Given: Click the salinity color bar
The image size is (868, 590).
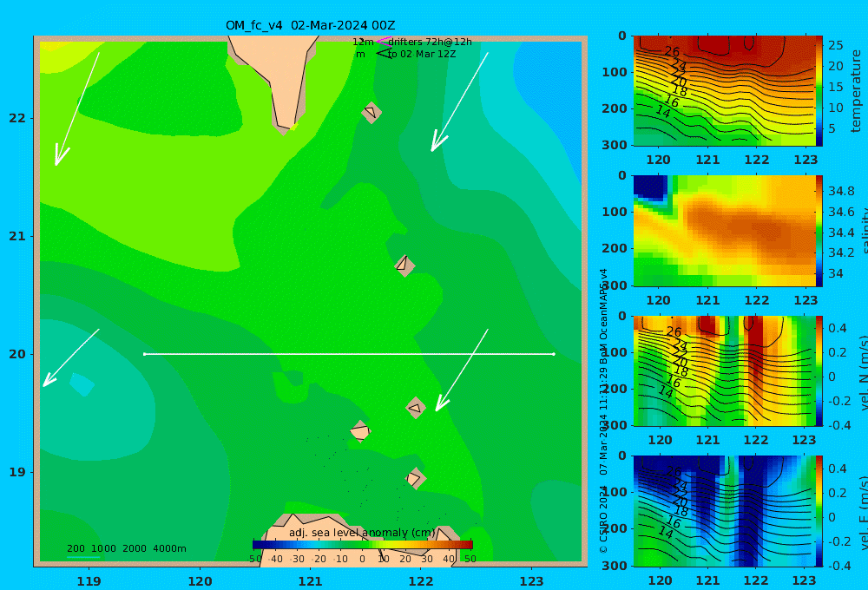Looking at the screenshot, I should [x=819, y=231].
